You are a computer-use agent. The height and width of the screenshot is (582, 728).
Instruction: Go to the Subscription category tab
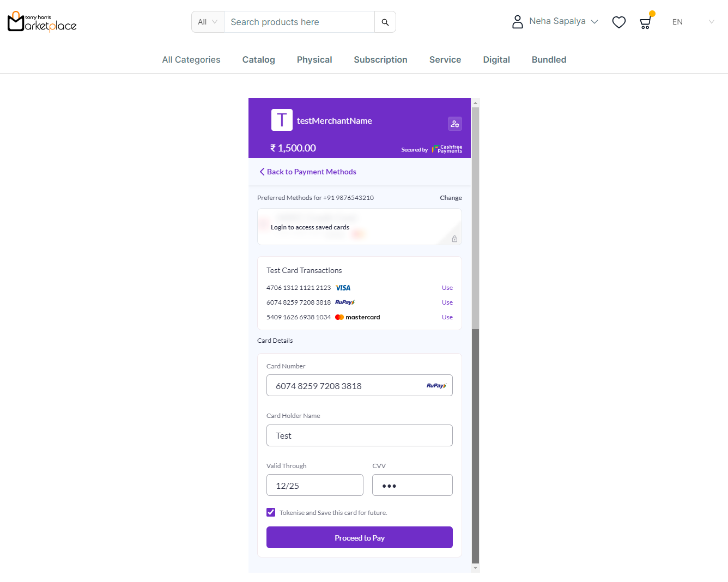[x=380, y=60]
